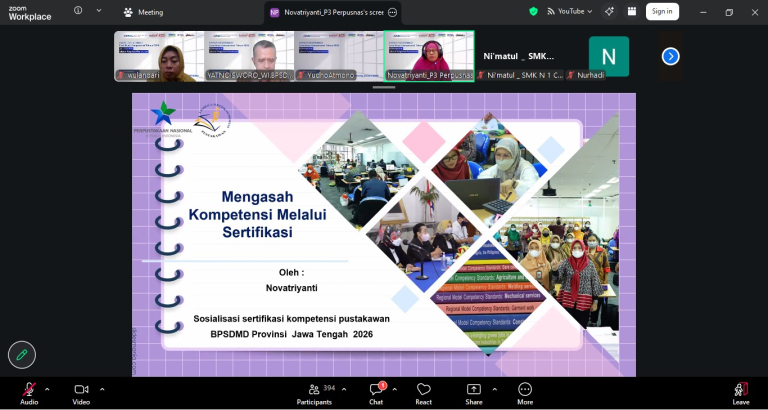The height and width of the screenshot is (410, 768).
Task: Click 'BPSDMD Provinsi Jawa Tengah 2026' text
Action: (x=291, y=334)
